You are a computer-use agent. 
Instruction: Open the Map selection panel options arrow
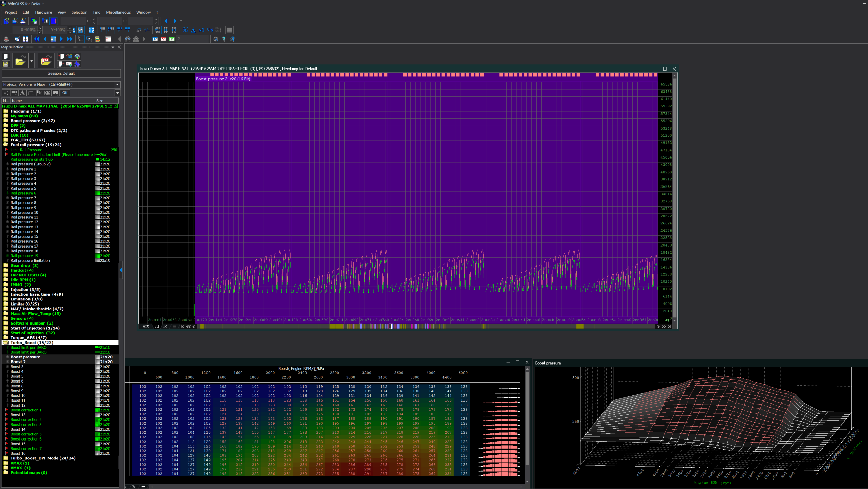click(x=113, y=47)
